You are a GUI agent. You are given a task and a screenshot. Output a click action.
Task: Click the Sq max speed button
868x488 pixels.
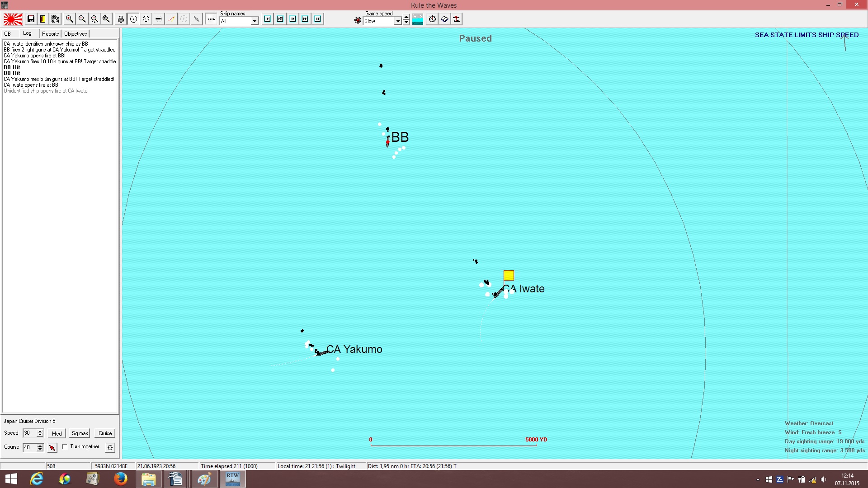pyautogui.click(x=80, y=433)
